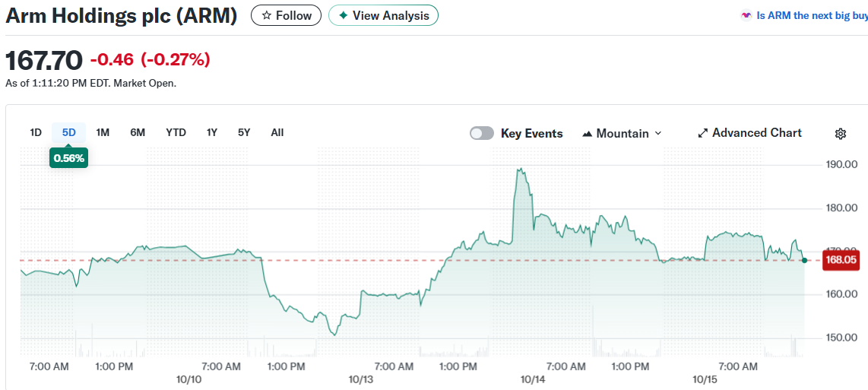Expand the Mountain chart type dropdown chevron
Screen dimensions: 868x390
coord(658,133)
